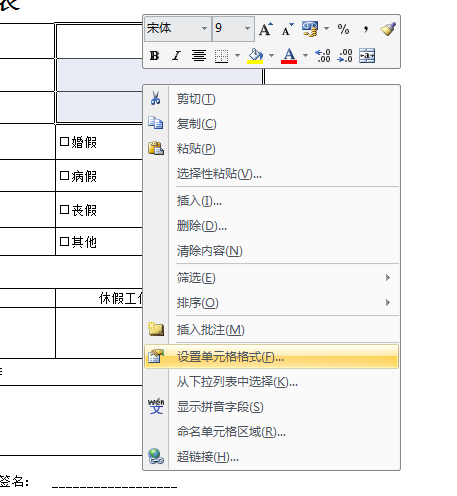Select 显示拼音字段(S) menu item
This screenshot has width=457, height=496.
pyautogui.click(x=272, y=407)
